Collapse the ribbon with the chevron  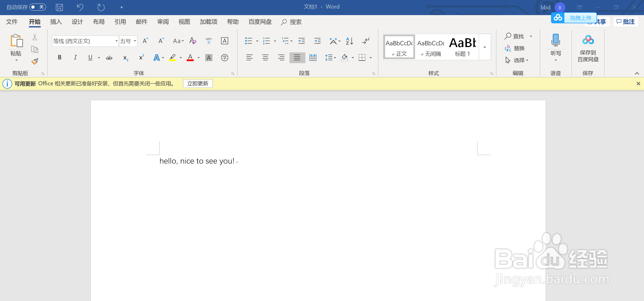(637, 73)
